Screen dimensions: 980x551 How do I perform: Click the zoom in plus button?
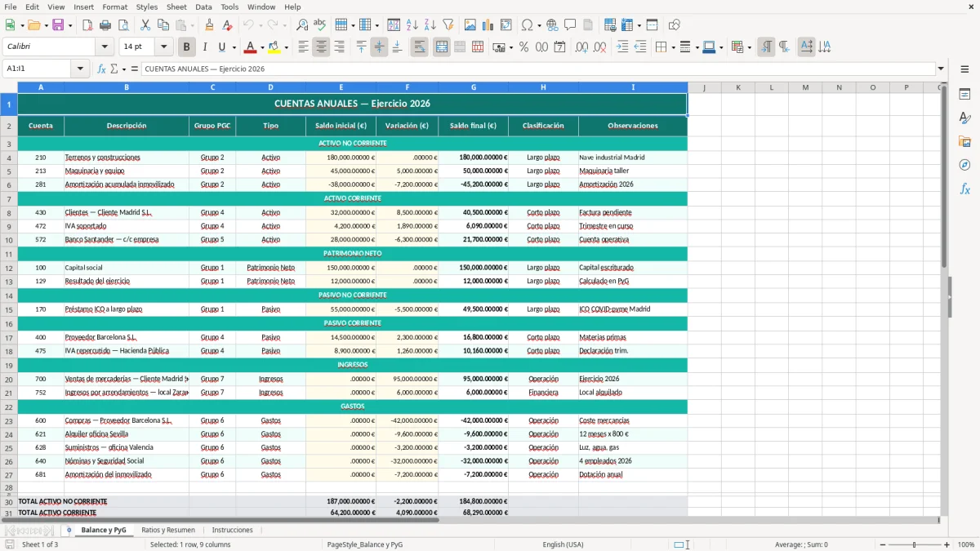947,544
